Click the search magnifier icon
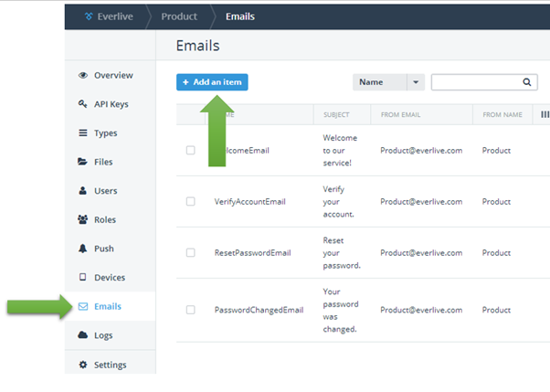550x392 pixels. pyautogui.click(x=528, y=82)
